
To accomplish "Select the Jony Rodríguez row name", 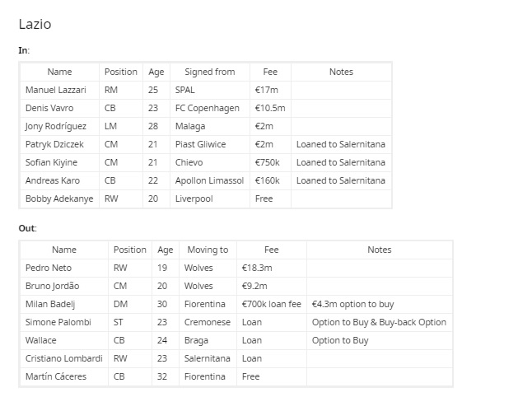I will [60, 126].
